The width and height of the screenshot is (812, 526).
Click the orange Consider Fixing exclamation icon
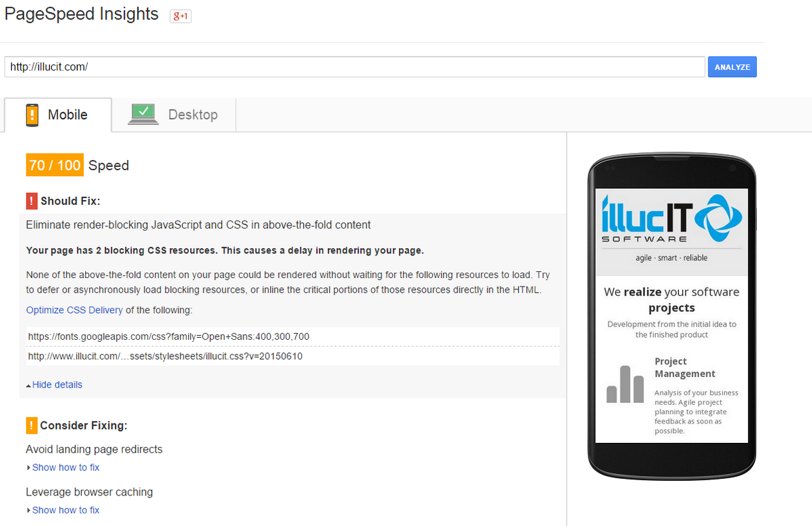pos(31,425)
